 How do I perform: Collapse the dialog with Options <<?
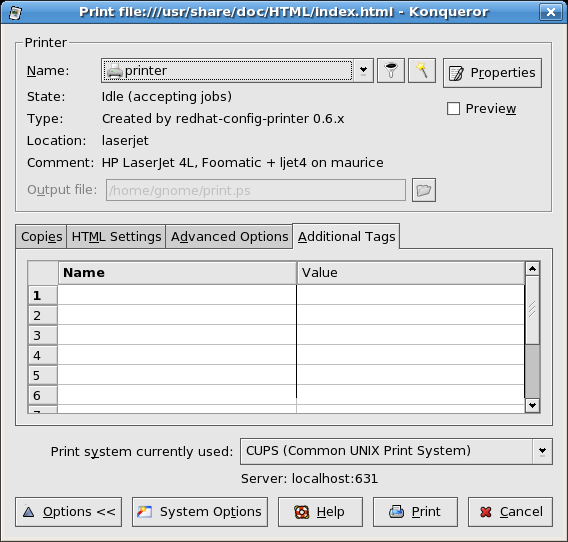[68, 512]
